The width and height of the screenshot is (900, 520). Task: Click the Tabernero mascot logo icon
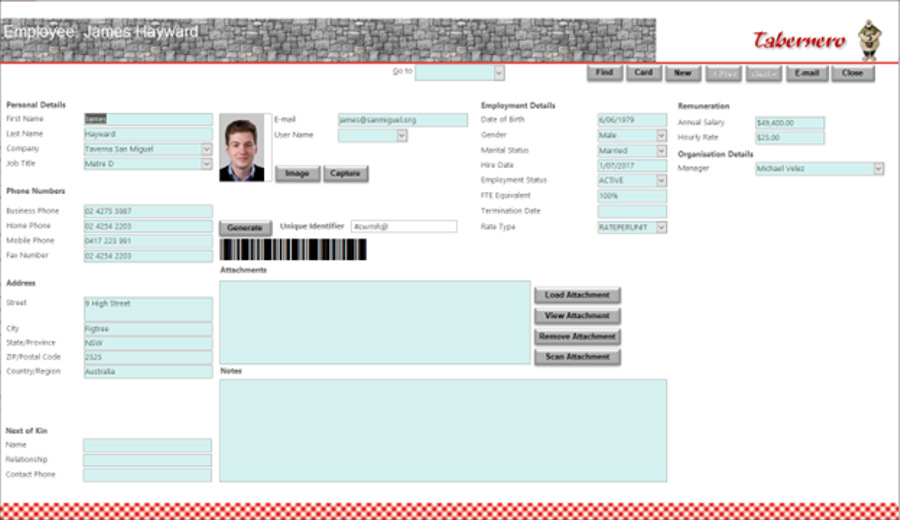[870, 40]
